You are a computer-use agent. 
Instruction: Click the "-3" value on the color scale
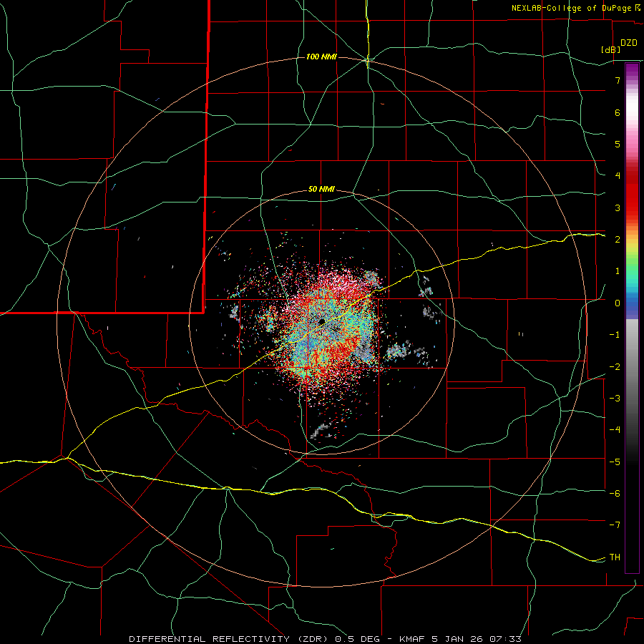(615, 398)
